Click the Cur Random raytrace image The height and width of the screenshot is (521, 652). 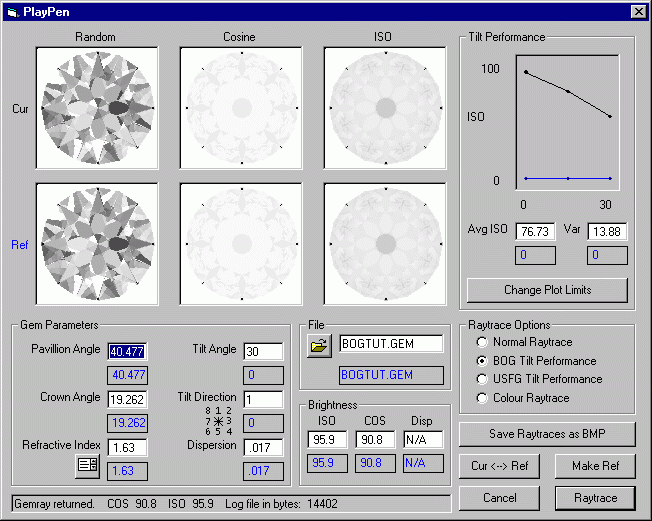pos(97,108)
